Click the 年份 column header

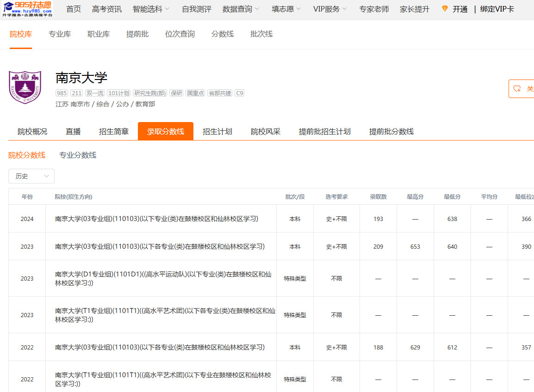[x=27, y=196]
